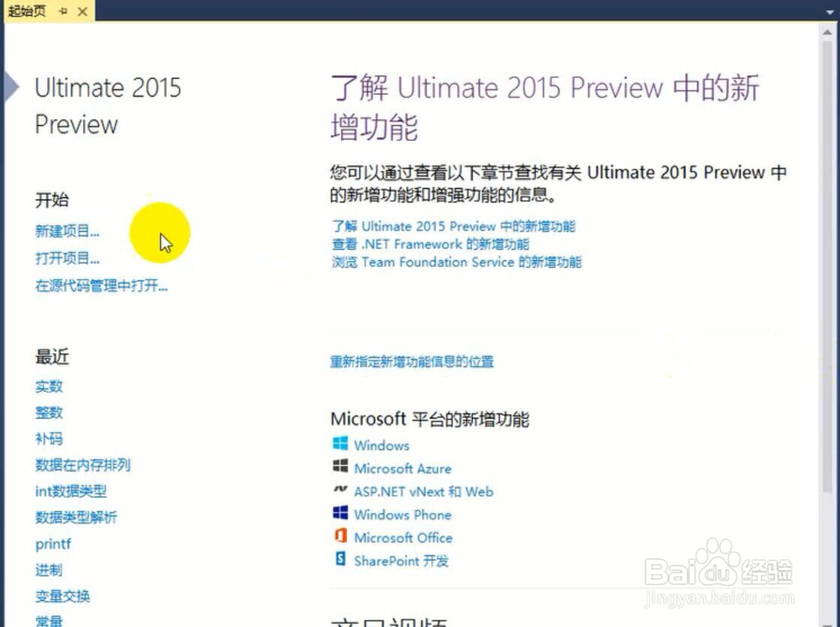The height and width of the screenshot is (627, 840).
Task: Click 新建项目... link
Action: (x=67, y=232)
